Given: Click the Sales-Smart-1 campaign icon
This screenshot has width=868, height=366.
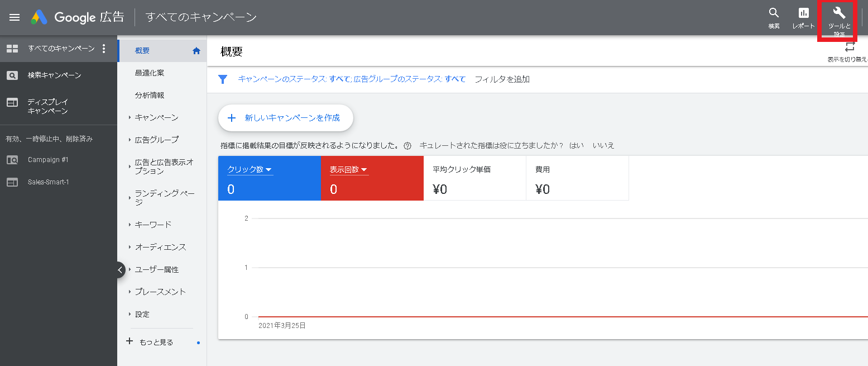Looking at the screenshot, I should click(12, 182).
